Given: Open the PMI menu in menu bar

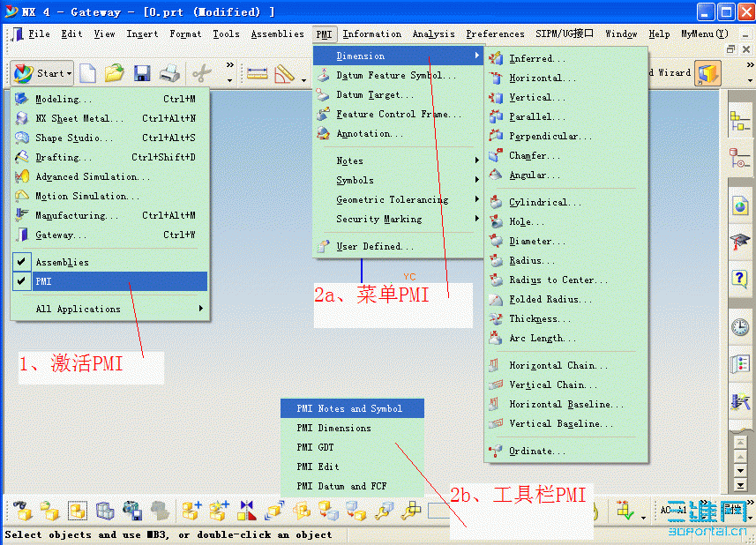Looking at the screenshot, I should tap(324, 34).
